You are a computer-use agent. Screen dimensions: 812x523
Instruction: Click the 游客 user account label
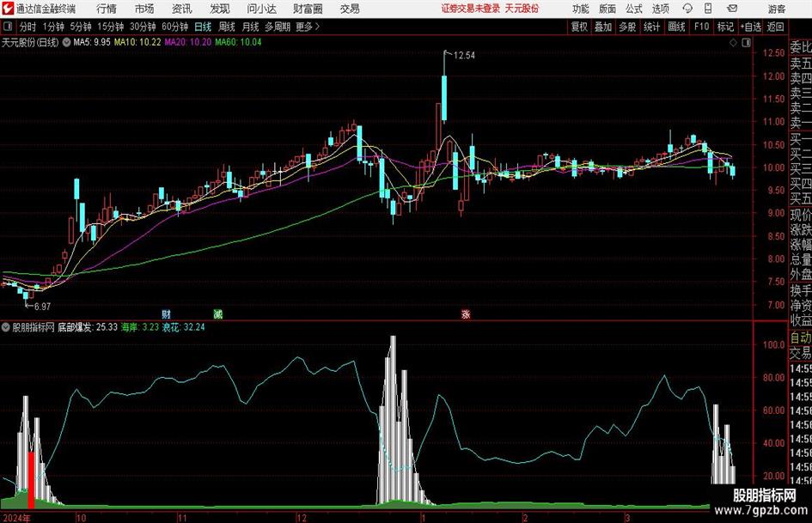(776, 9)
